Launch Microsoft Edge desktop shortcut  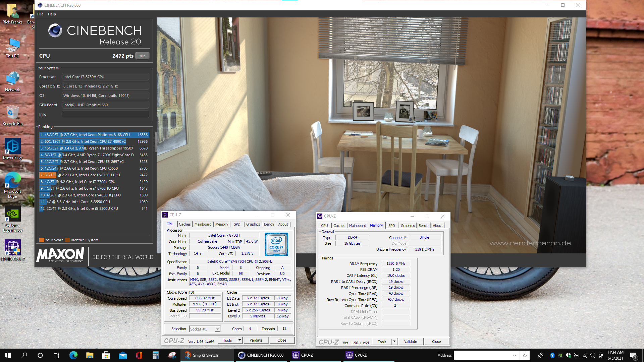pos(12,185)
